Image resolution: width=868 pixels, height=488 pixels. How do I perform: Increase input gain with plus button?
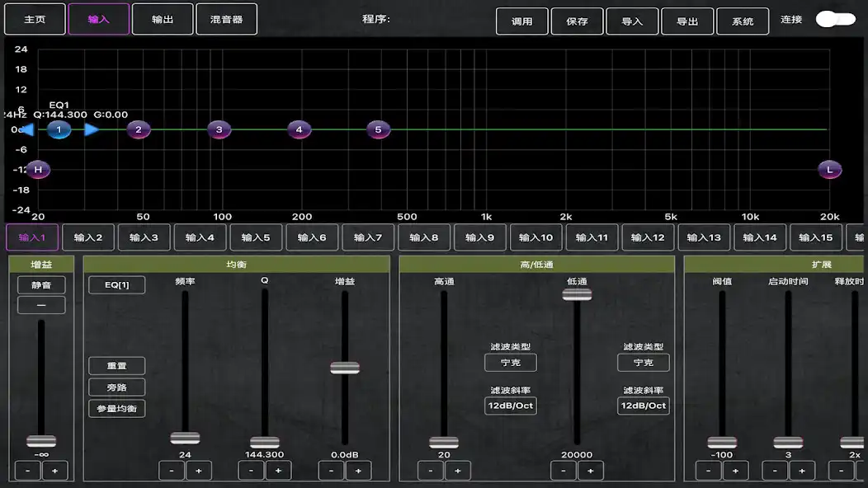[54, 471]
